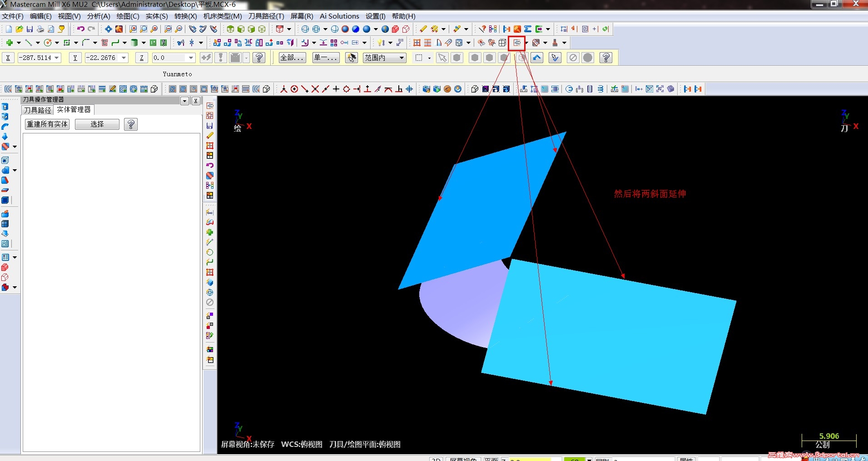The width and height of the screenshot is (868, 461).
Task: Open the 实体(S) menu
Action: coord(157,16)
